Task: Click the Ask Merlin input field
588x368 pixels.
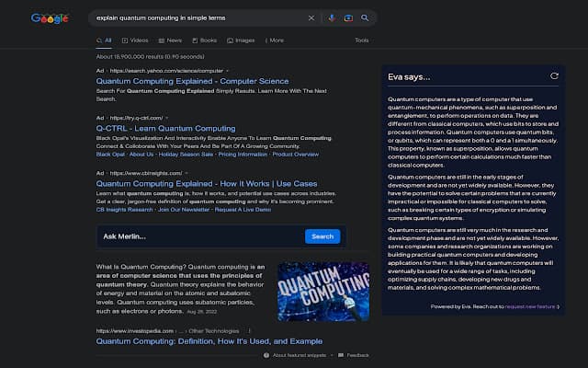Action: point(198,236)
